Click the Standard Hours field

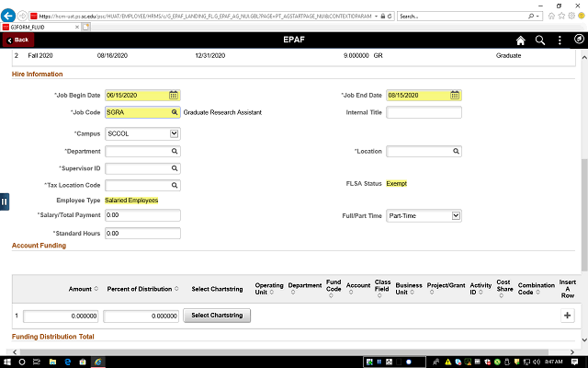pyautogui.click(x=142, y=233)
